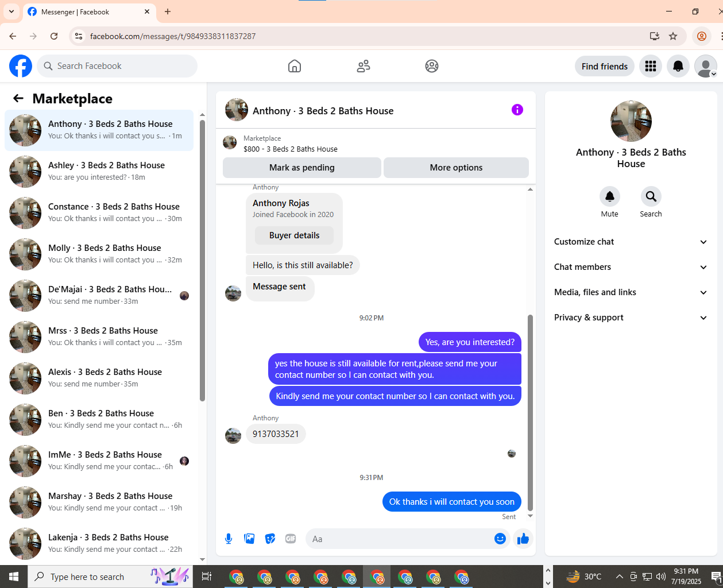Open More options for the listing
Screen dimensions: 723x588
pos(456,168)
